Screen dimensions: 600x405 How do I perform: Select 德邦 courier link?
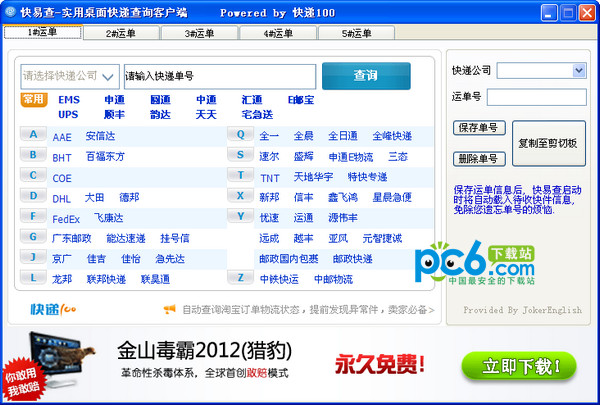click(x=129, y=197)
